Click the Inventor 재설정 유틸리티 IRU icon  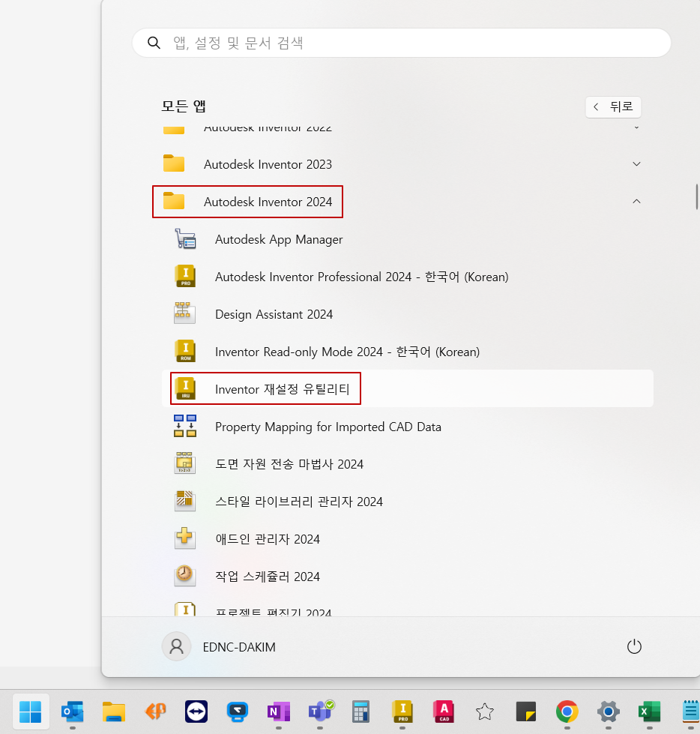click(185, 388)
